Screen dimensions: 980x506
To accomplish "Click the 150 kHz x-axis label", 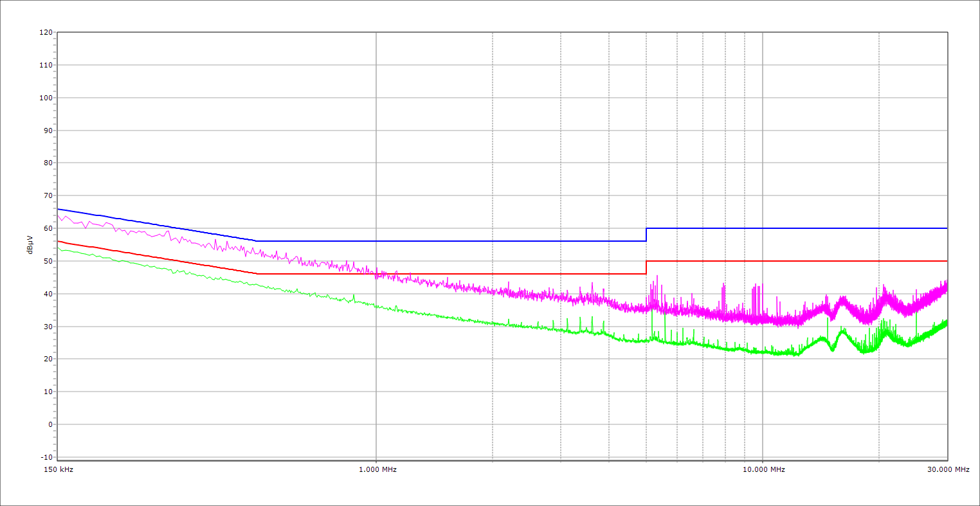I will coord(58,470).
